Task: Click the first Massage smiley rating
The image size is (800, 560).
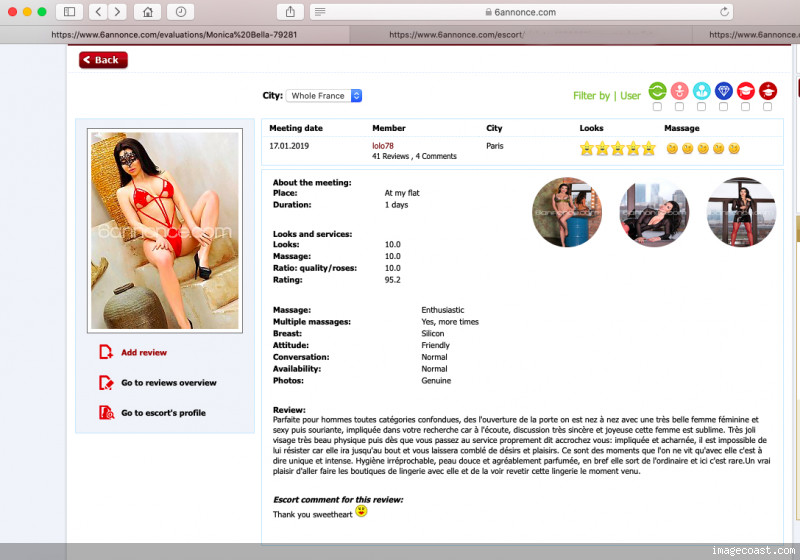Action: pos(672,148)
